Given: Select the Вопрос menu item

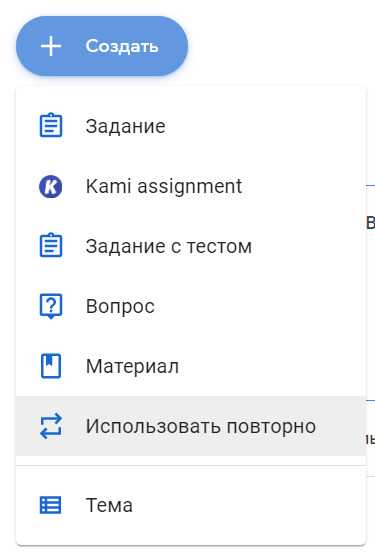Looking at the screenshot, I should (x=191, y=306).
